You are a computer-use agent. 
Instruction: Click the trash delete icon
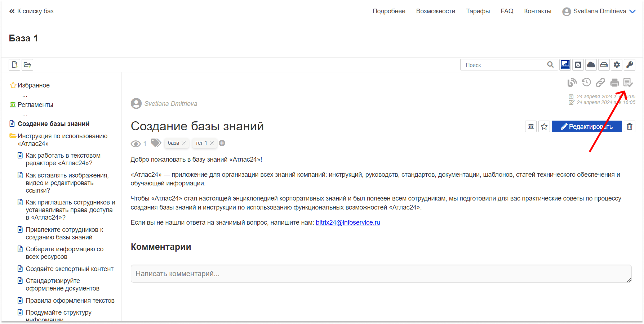pos(630,126)
